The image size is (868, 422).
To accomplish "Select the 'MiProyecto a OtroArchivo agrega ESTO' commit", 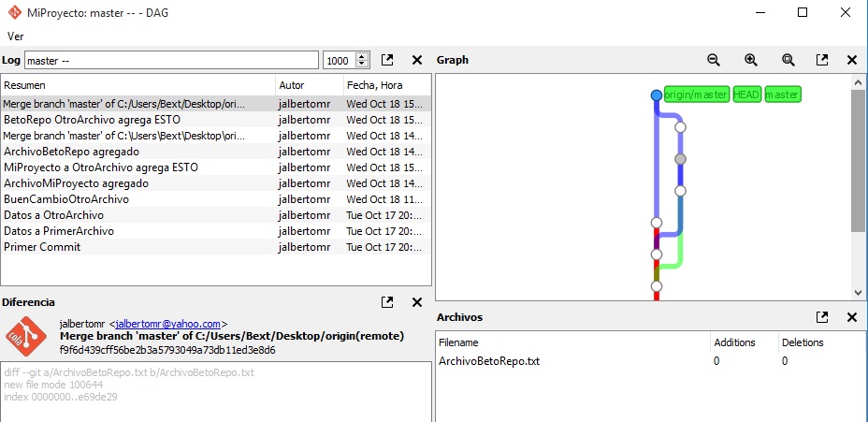I will 216,167.
